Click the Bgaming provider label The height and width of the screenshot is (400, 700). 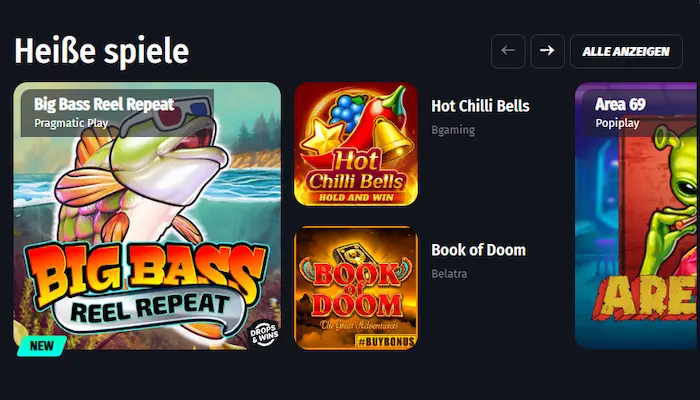(x=453, y=130)
